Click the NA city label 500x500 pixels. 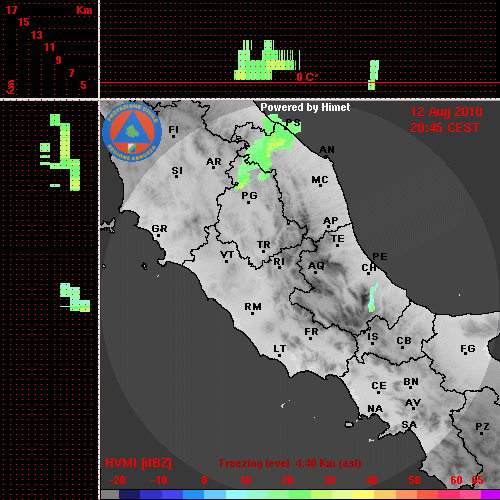(375, 409)
